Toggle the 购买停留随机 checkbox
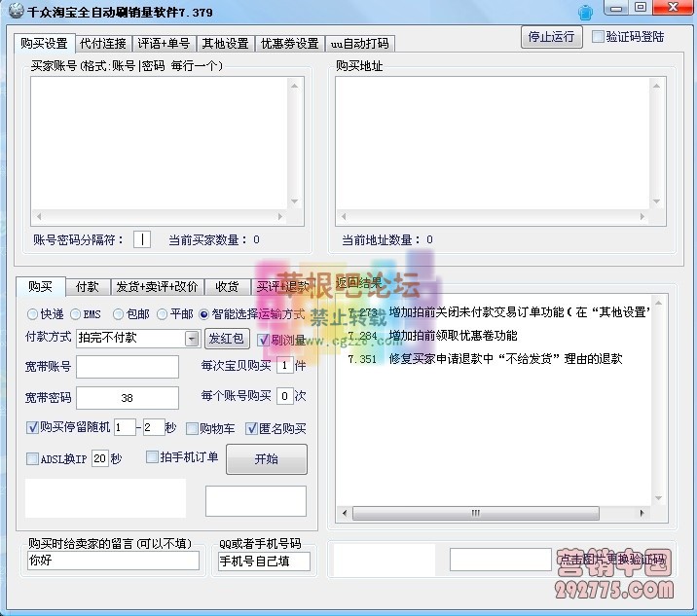The width and height of the screenshot is (697, 616). click(32, 427)
